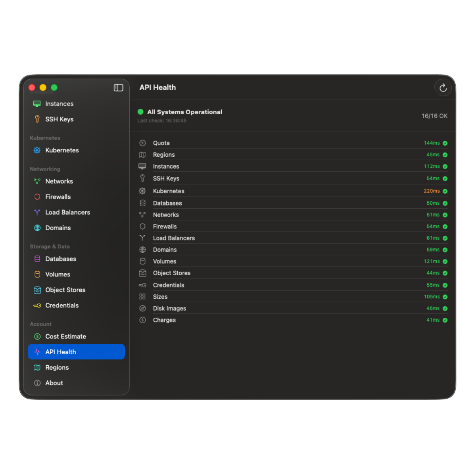Click the Networks nodes icon in health list
The image size is (476, 476).
click(142, 215)
